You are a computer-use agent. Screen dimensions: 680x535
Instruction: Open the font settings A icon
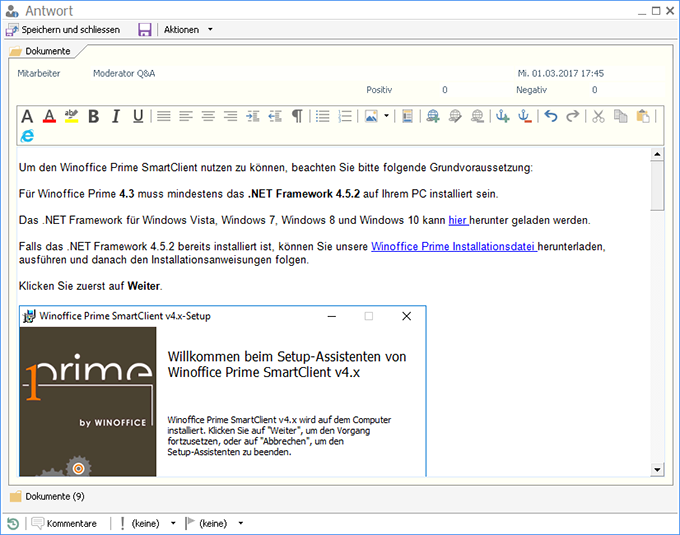click(x=27, y=116)
